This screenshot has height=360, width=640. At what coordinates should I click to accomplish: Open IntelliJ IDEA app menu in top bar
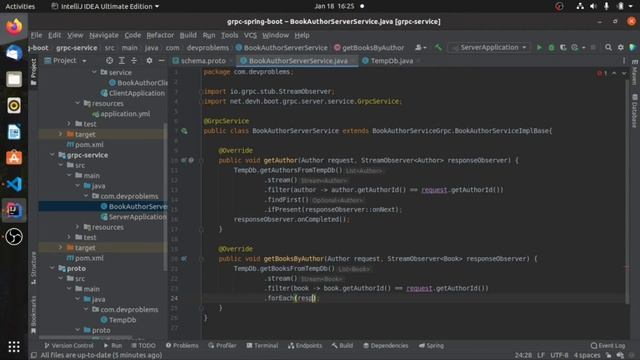pos(105,7)
